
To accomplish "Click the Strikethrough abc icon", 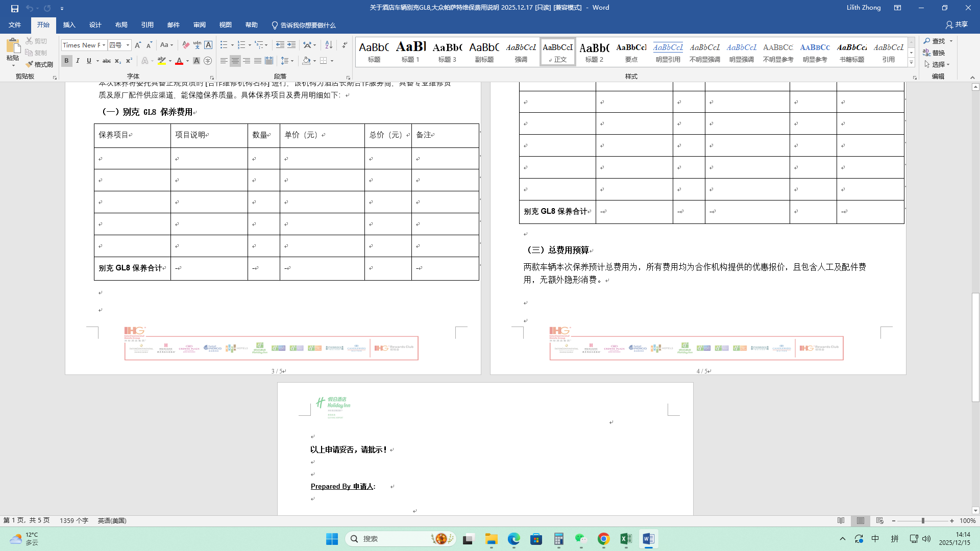I will click(x=106, y=61).
